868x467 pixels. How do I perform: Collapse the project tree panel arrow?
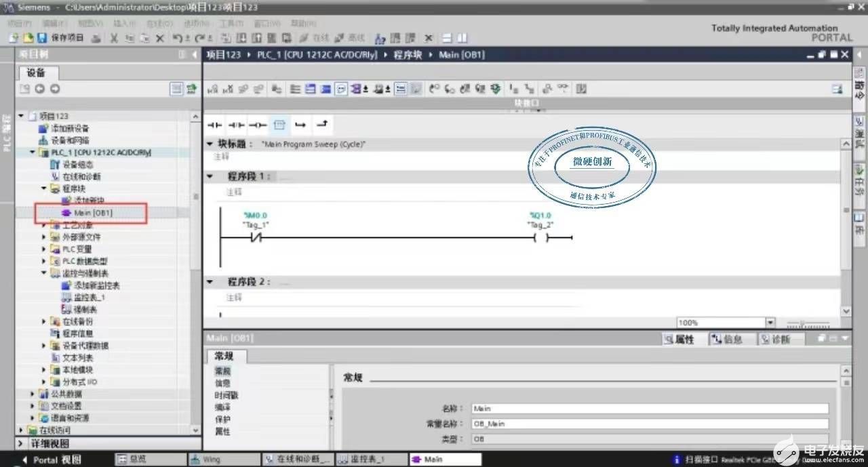pos(195,54)
